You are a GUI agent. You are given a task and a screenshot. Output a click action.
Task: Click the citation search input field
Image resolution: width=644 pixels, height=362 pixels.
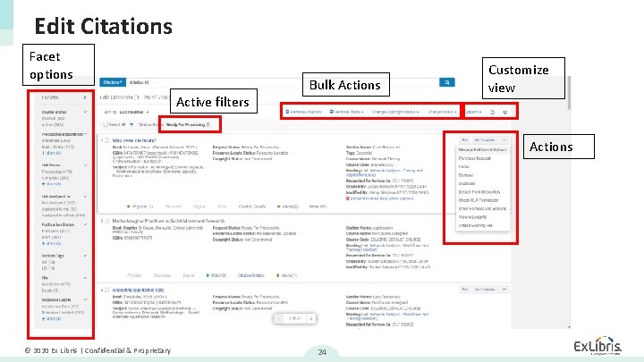[x=283, y=82]
